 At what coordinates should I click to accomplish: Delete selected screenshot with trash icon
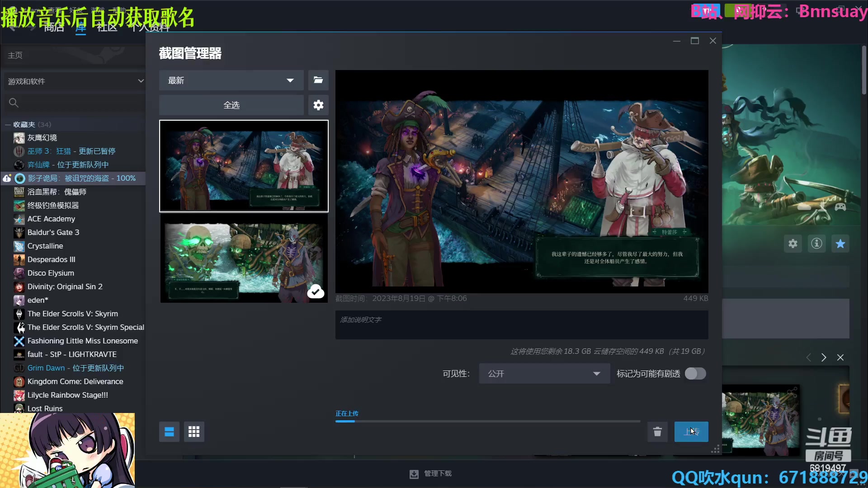pyautogui.click(x=657, y=432)
